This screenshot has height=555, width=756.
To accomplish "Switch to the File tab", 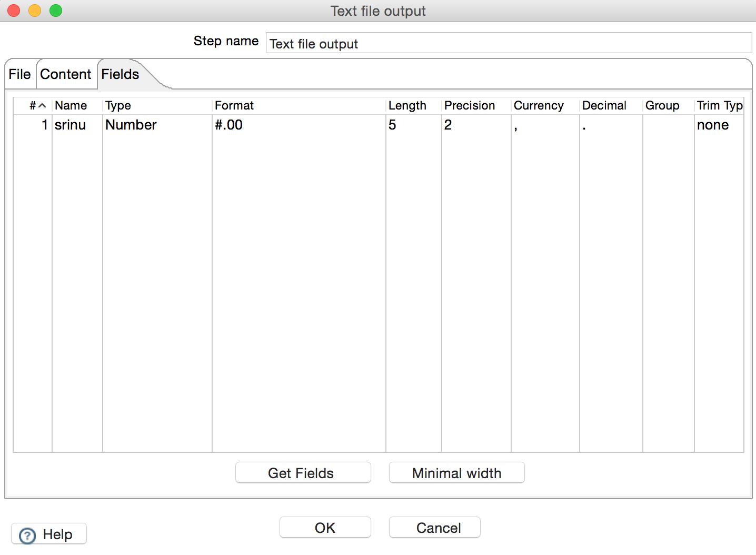I will (x=20, y=74).
